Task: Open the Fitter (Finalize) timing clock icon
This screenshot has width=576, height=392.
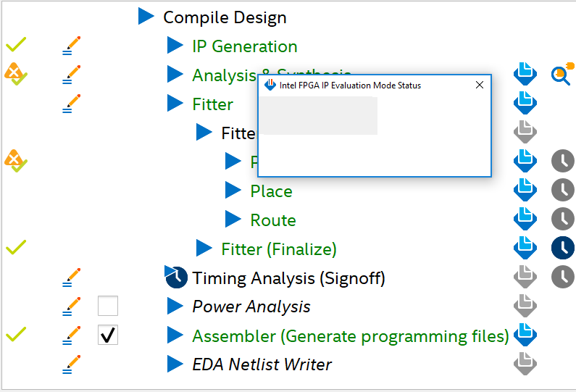Action: 562,249
